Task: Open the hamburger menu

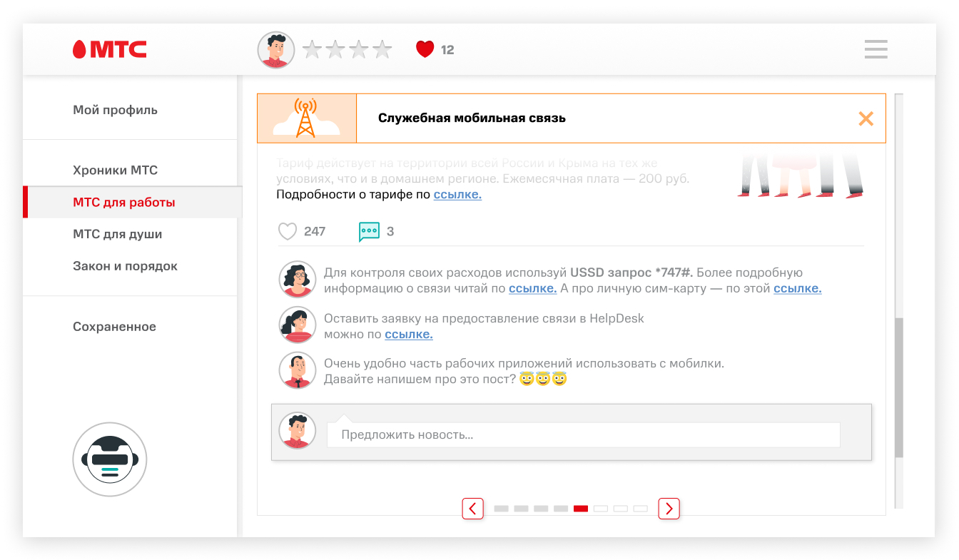Action: coord(876,49)
